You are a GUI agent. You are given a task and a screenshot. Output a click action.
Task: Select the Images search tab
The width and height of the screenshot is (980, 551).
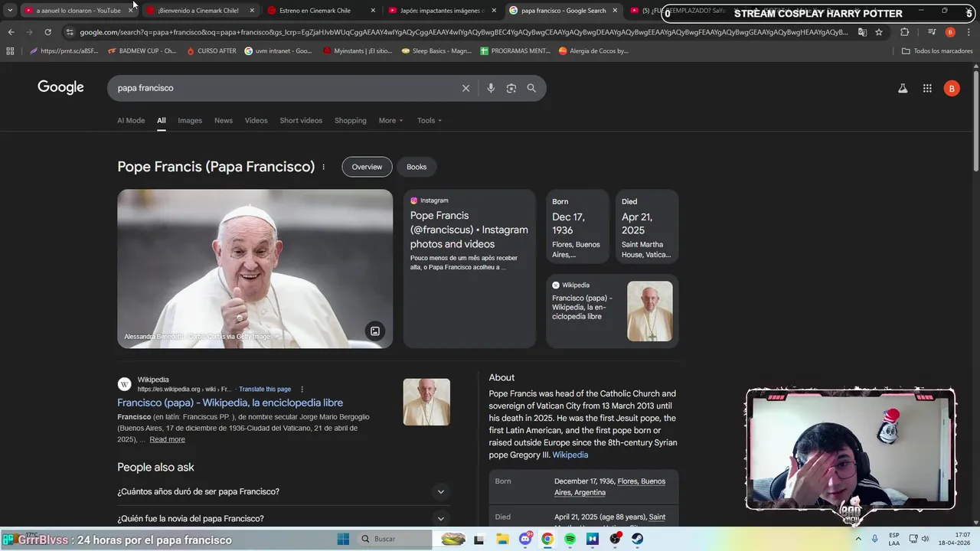point(190,121)
